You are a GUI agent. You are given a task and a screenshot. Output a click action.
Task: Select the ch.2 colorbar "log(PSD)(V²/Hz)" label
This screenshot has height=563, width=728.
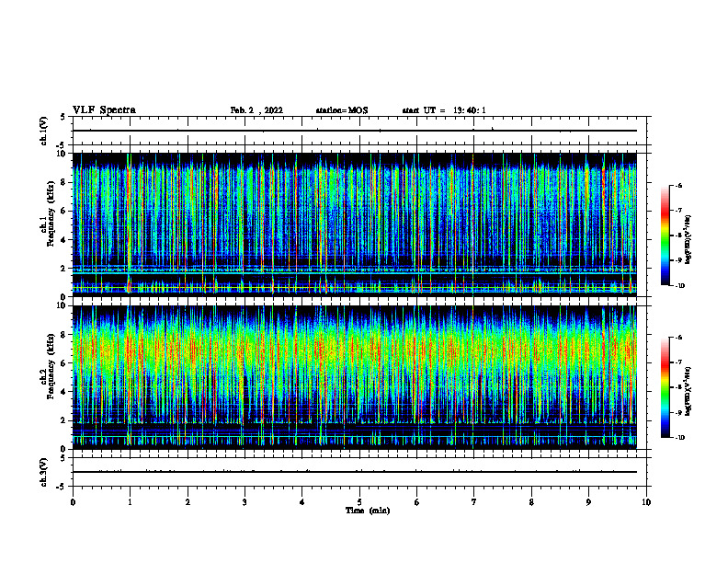(688, 391)
